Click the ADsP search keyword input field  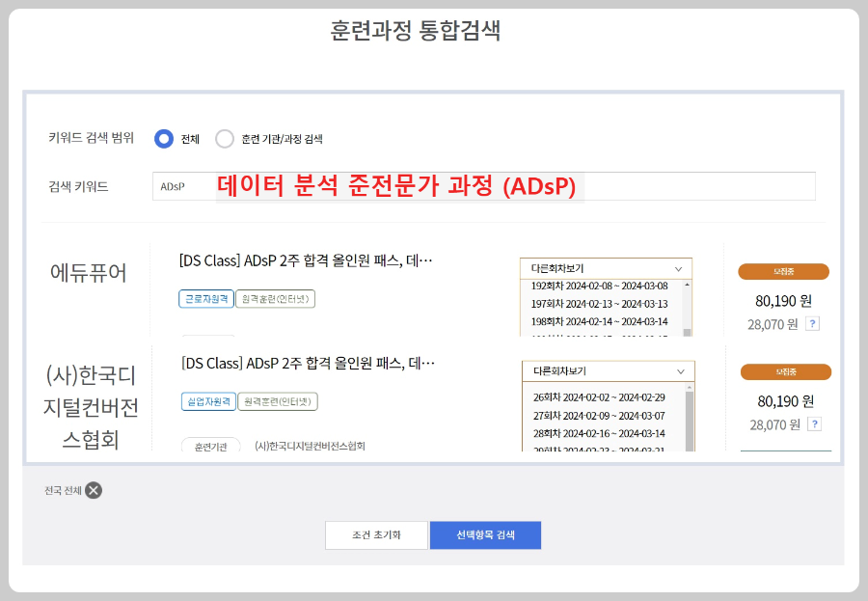[x=289, y=185]
